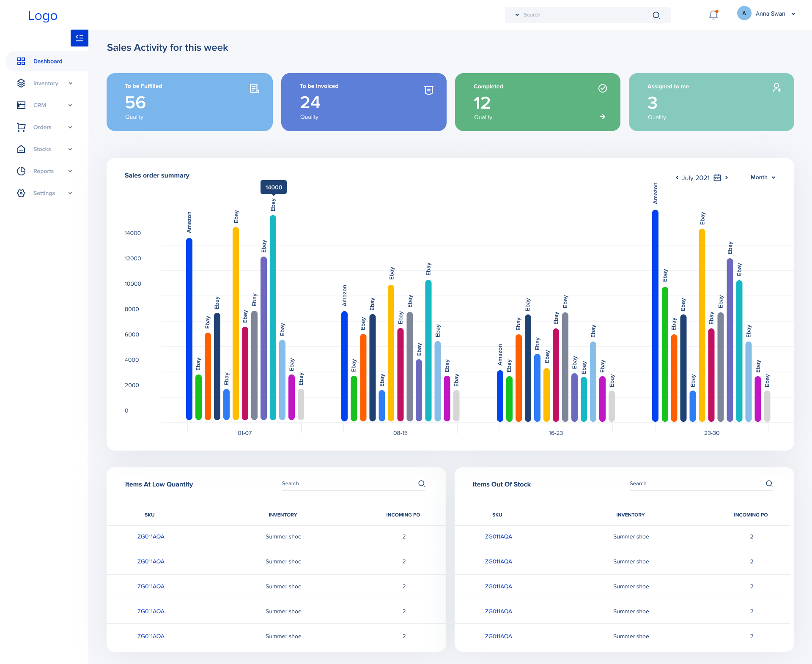Screen dimensions: 812x664
Task: Open the notification bell
Action: coord(713,14)
